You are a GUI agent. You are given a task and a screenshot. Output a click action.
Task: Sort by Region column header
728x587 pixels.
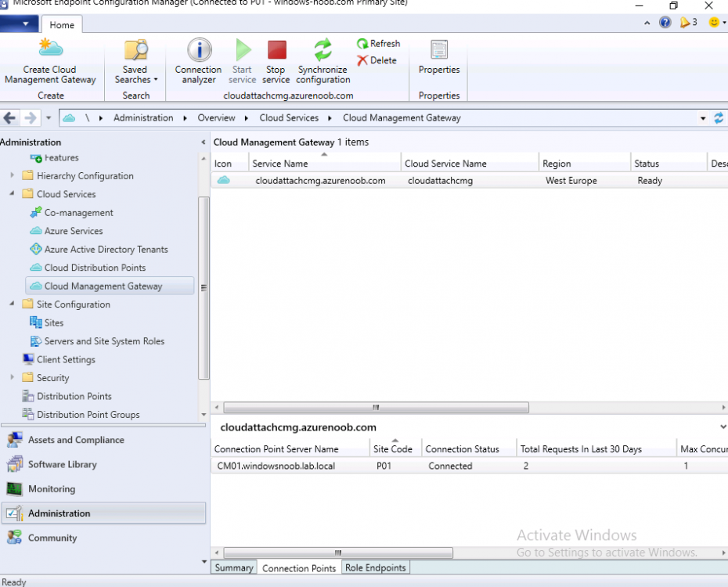(584, 164)
